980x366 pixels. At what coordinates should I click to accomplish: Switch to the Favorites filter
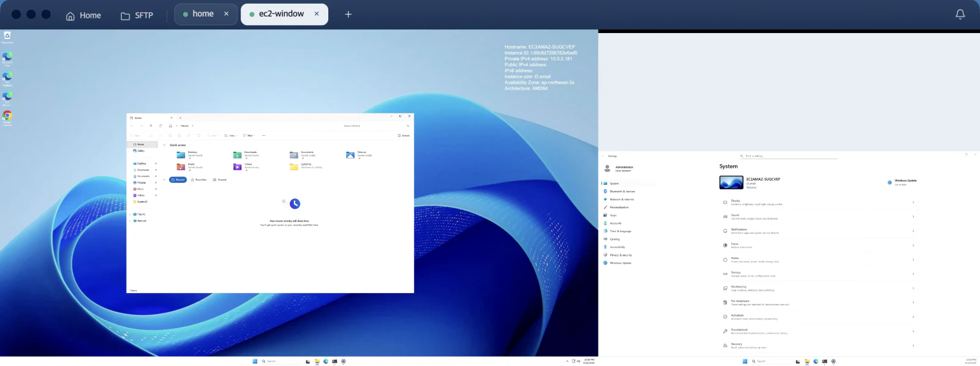click(x=198, y=179)
